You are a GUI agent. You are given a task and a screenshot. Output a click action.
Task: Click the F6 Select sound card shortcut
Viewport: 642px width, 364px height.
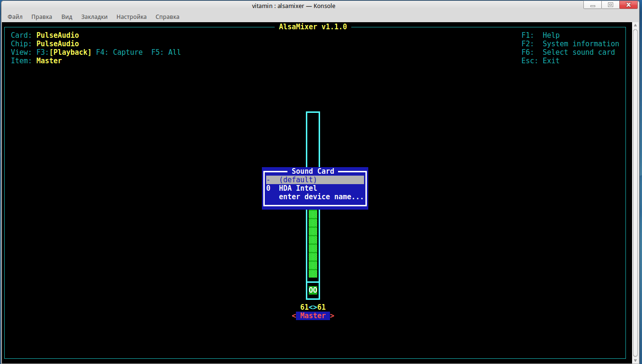(568, 52)
